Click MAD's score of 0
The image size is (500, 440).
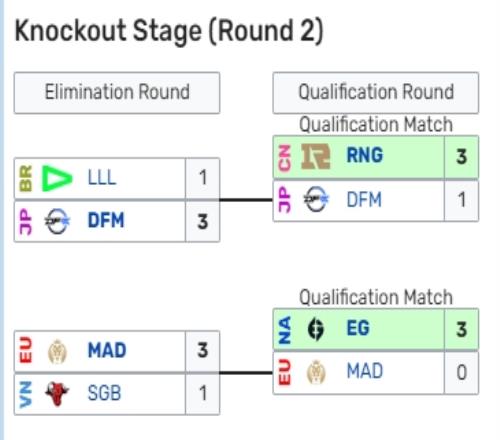point(461,373)
